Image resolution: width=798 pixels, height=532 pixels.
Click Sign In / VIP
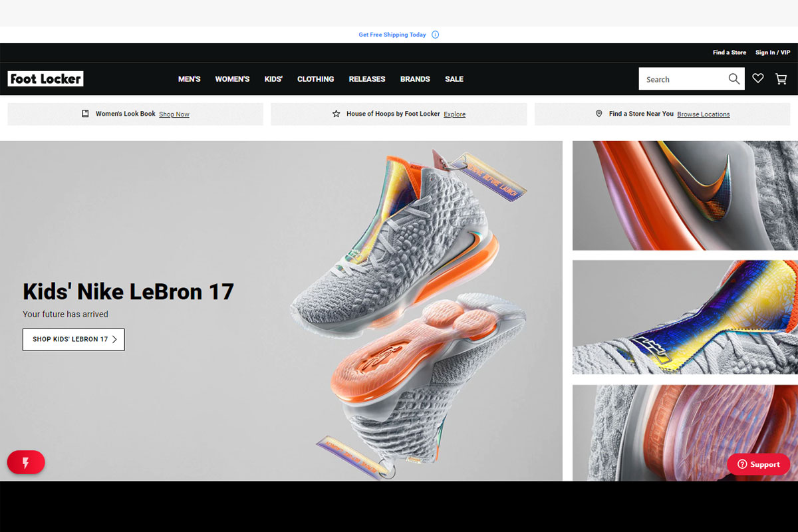773,52
